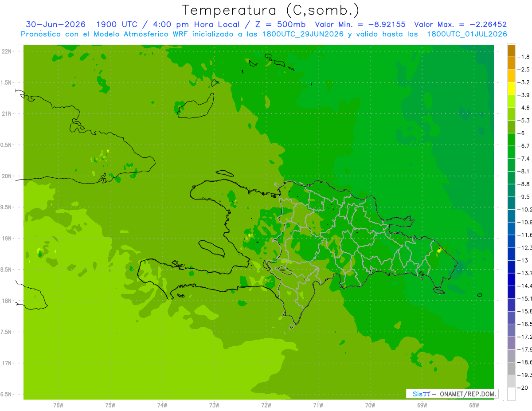Click the "76W" longitude axis label
The image size is (532, 411).
(58, 405)
